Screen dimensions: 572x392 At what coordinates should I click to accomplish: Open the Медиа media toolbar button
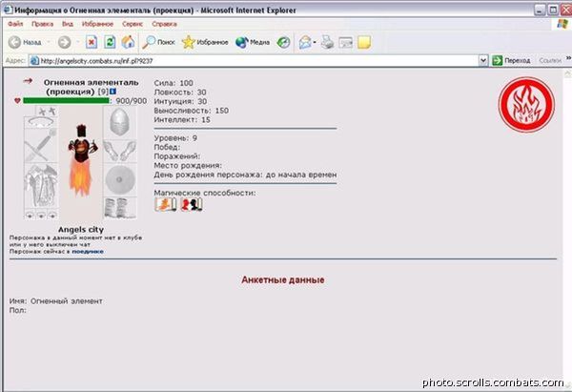(253, 42)
